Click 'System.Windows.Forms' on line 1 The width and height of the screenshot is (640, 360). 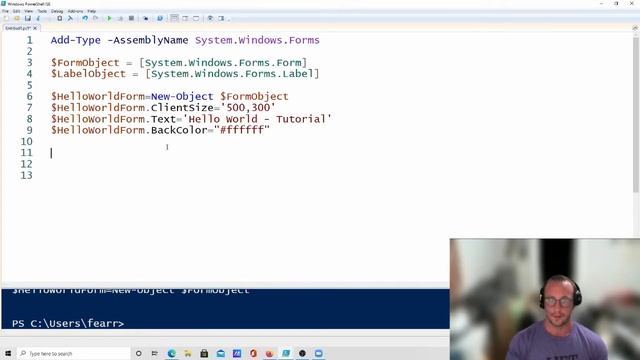(257, 40)
